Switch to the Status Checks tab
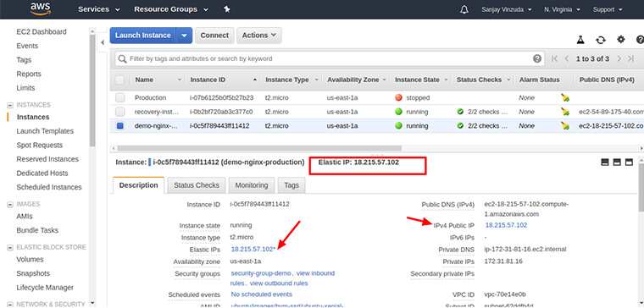 (197, 185)
